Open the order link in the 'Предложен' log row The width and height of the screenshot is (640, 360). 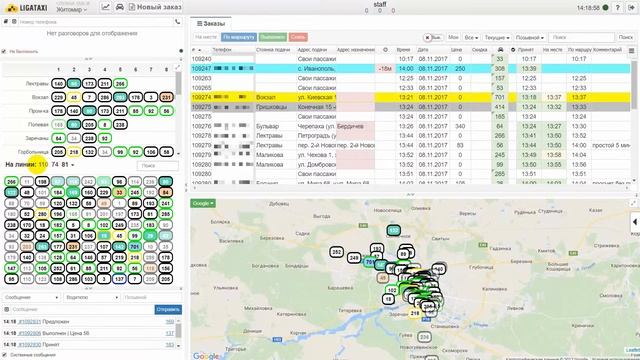(30, 322)
